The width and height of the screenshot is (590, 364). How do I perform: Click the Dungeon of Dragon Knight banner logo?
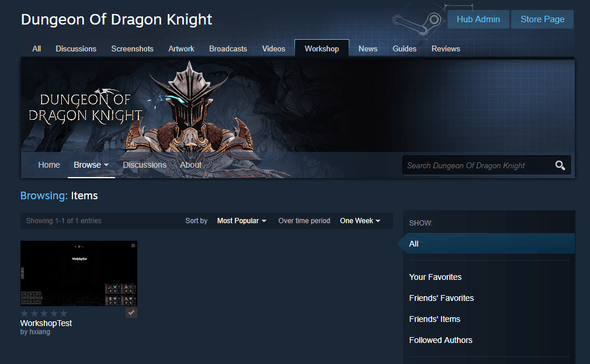tap(85, 106)
